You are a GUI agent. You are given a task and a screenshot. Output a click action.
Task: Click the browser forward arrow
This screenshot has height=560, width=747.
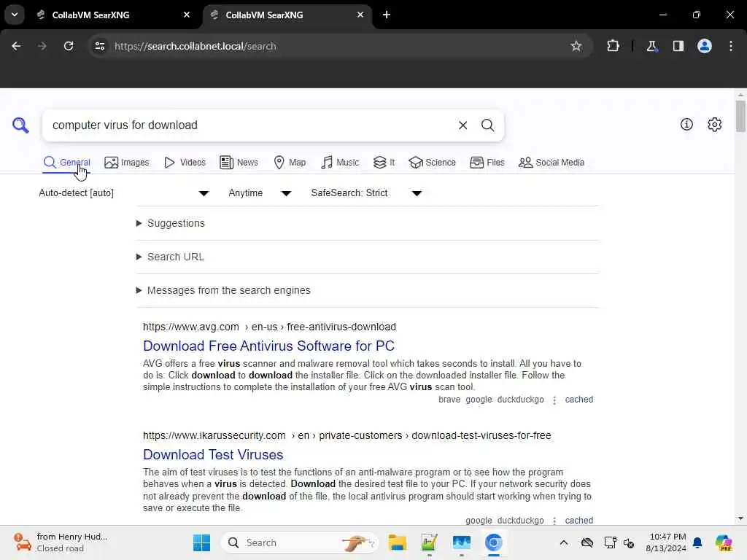click(x=42, y=46)
